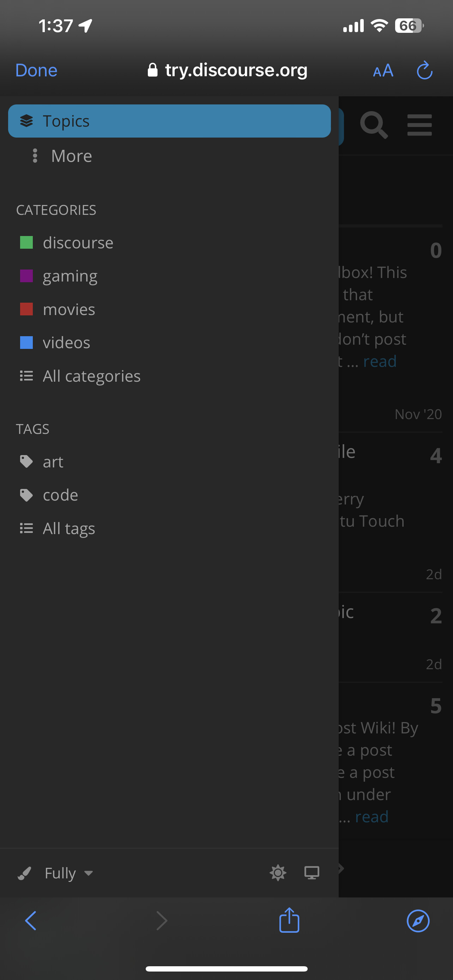Tap the hamburger menu icon

tap(419, 125)
